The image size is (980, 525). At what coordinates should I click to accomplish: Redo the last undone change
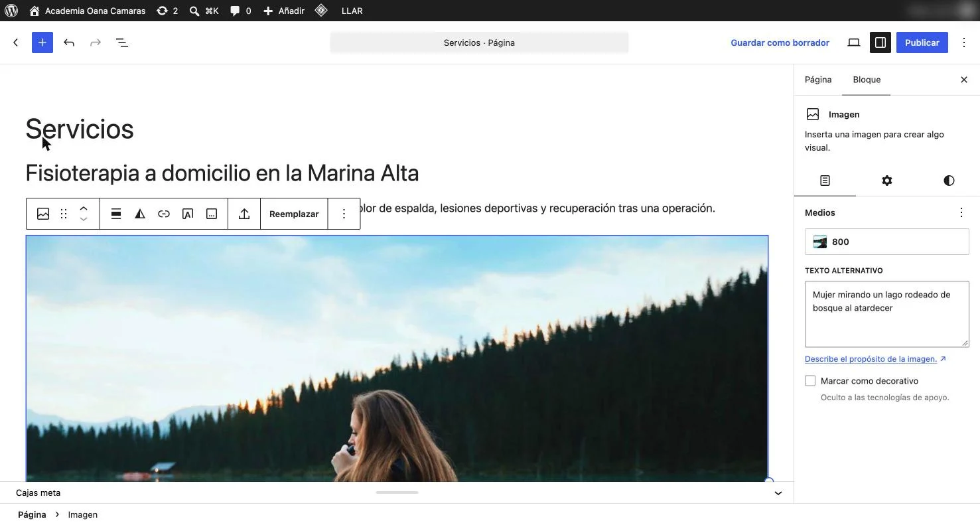(96, 42)
